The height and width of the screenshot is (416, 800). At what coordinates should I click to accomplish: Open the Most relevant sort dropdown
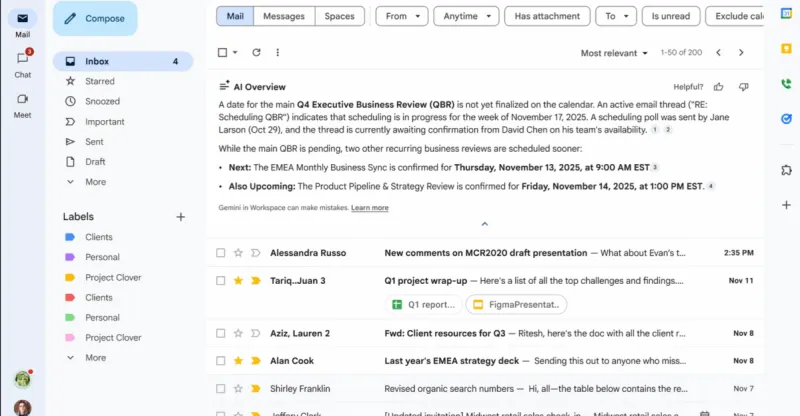point(614,53)
